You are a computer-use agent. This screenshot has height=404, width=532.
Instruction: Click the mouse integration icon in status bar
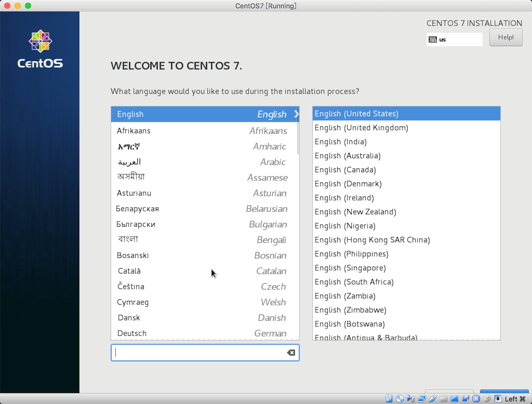click(487, 399)
